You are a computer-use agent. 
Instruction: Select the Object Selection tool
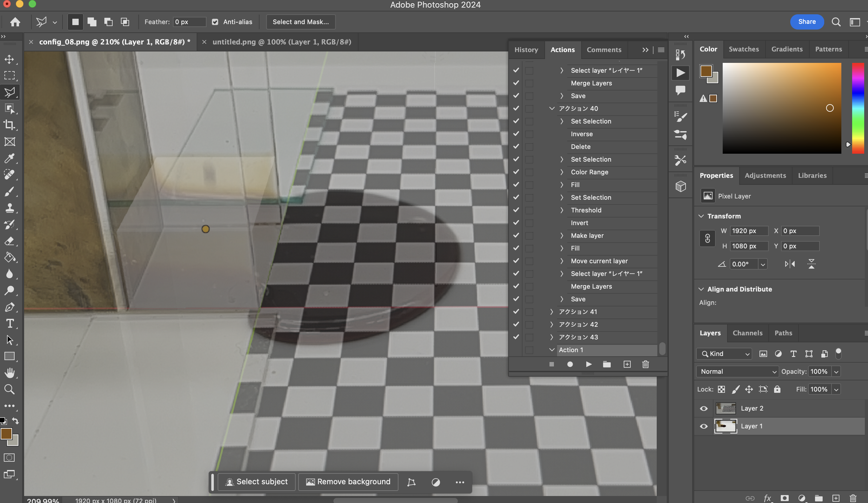coord(9,109)
